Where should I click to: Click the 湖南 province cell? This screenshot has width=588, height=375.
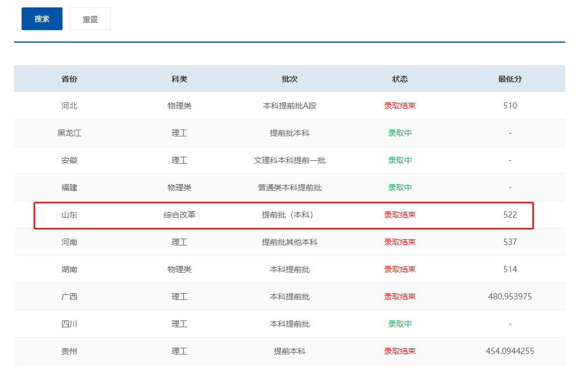69,269
